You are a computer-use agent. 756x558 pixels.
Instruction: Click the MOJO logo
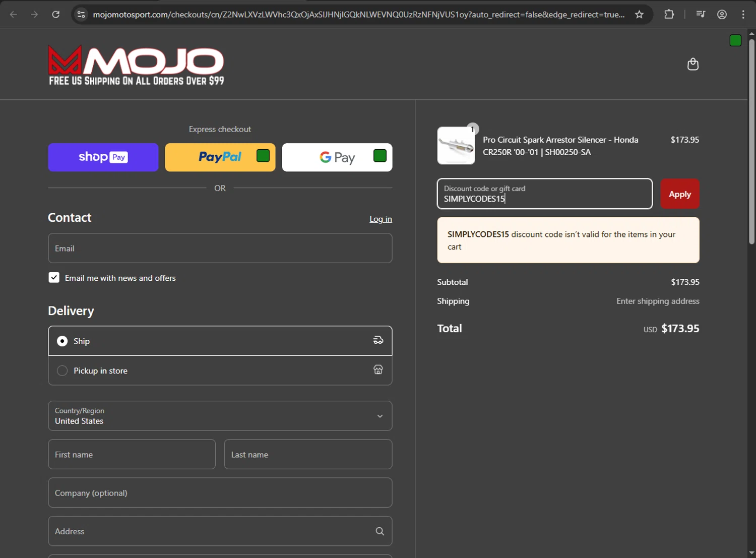tap(136, 66)
